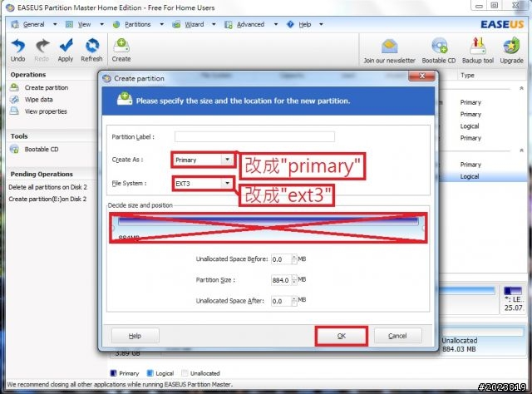Screen dimensions: 532x394
Task: Click the partition thumbnail labeled 25.07
Action: tap(513, 299)
